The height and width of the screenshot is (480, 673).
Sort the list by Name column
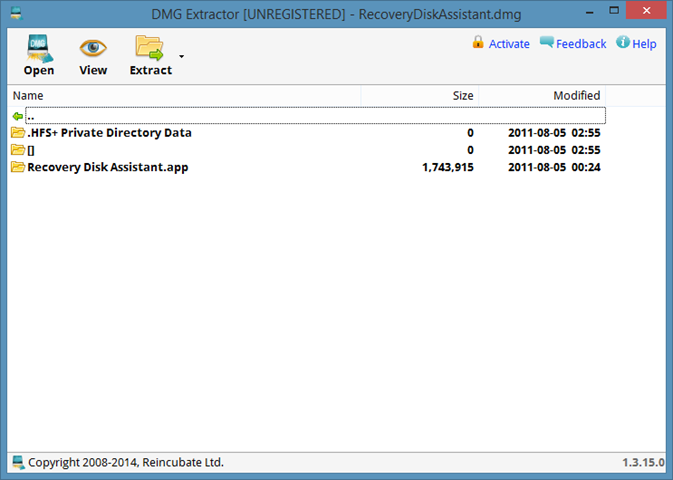pos(180,95)
